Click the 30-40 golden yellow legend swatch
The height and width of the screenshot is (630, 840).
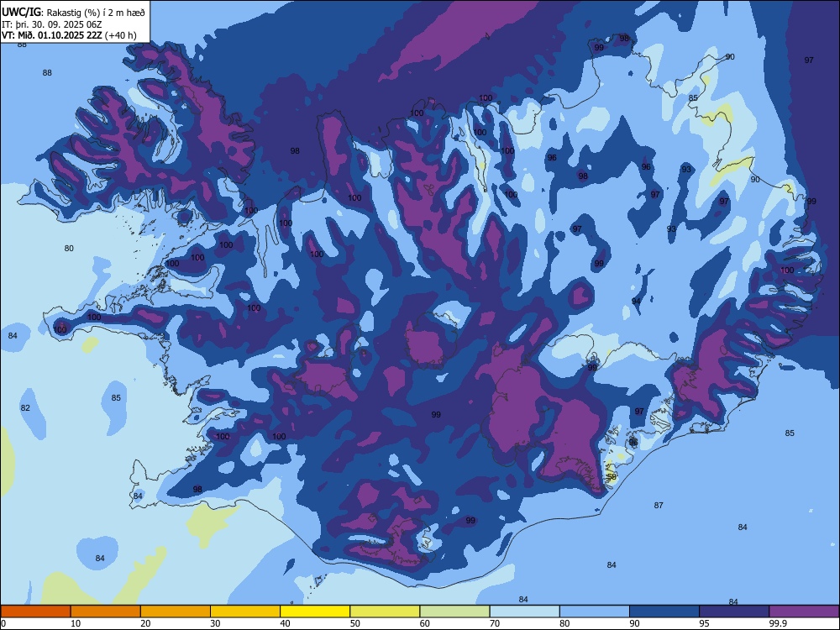click(245, 612)
